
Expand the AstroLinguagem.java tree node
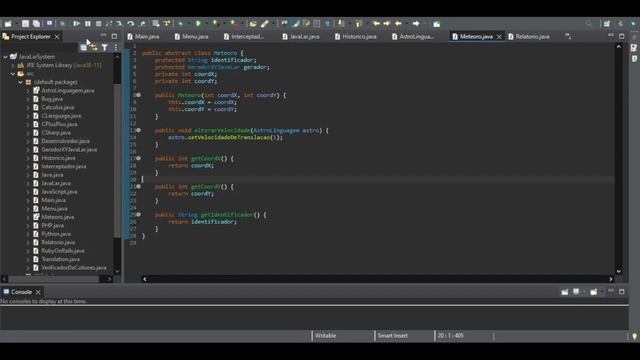[x=28, y=91]
